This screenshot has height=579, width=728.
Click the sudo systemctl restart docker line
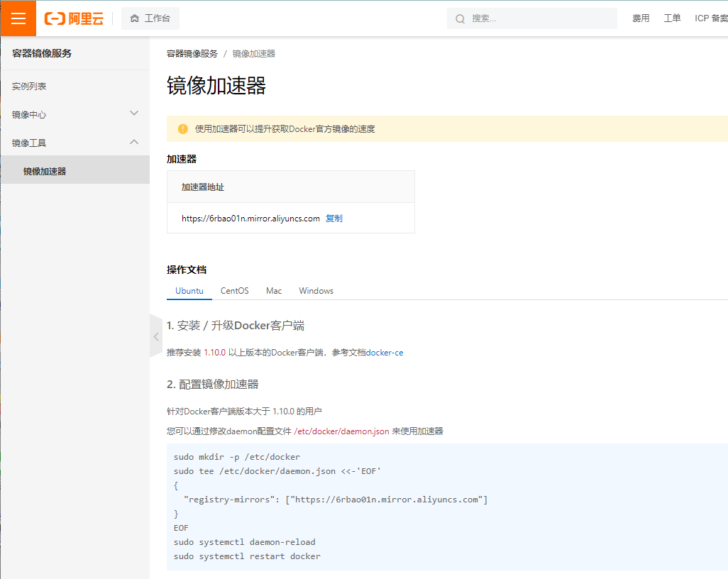pyautogui.click(x=247, y=556)
